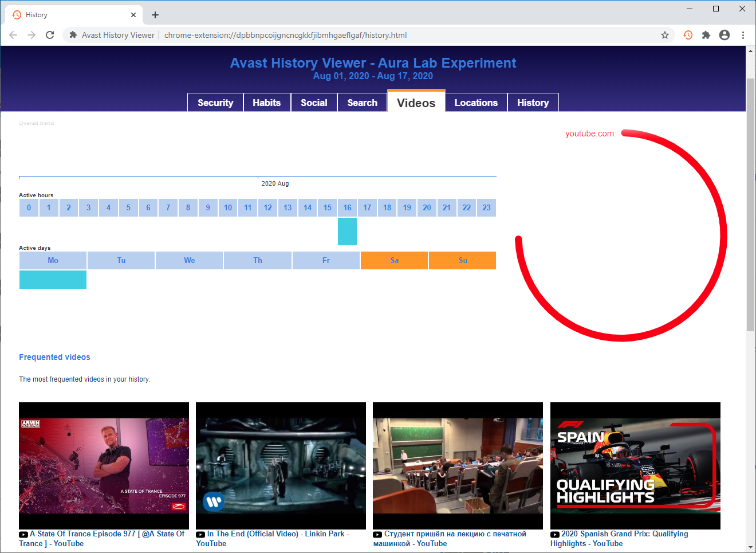Click the 2020 Aug timeline marker
This screenshot has height=553, width=756.
(275, 183)
